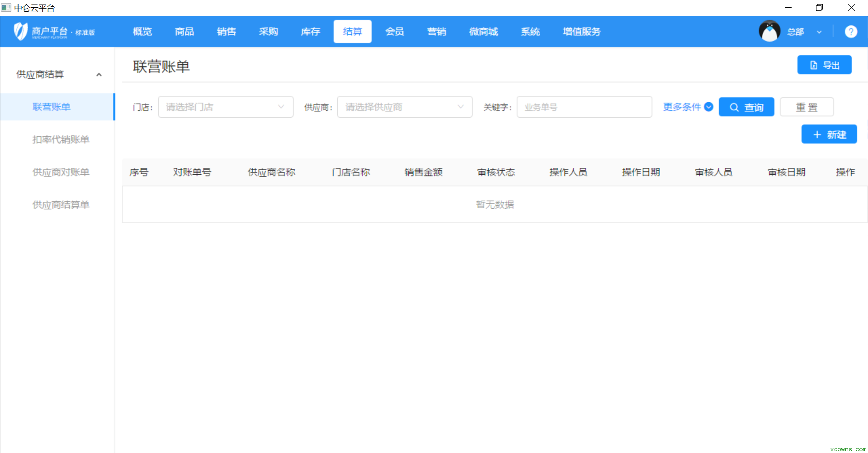Collapse the 供应商结算 sidebar section
This screenshot has height=453, width=868.
[99, 75]
